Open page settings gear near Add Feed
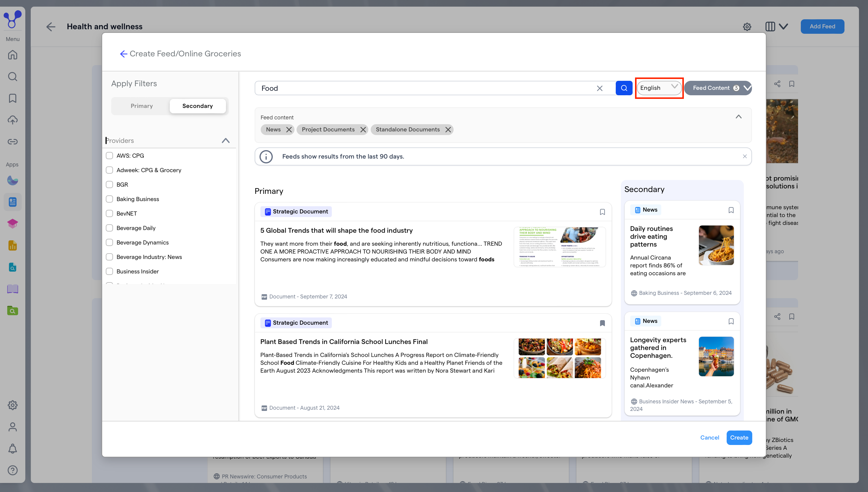Image resolution: width=868 pixels, height=492 pixels. [x=747, y=27]
